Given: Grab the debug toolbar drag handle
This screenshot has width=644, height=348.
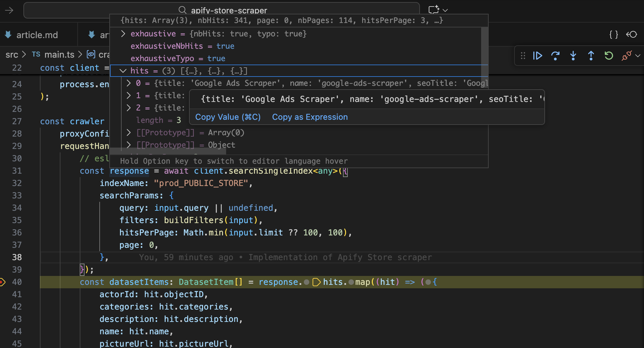Looking at the screenshot, I should pos(523,56).
